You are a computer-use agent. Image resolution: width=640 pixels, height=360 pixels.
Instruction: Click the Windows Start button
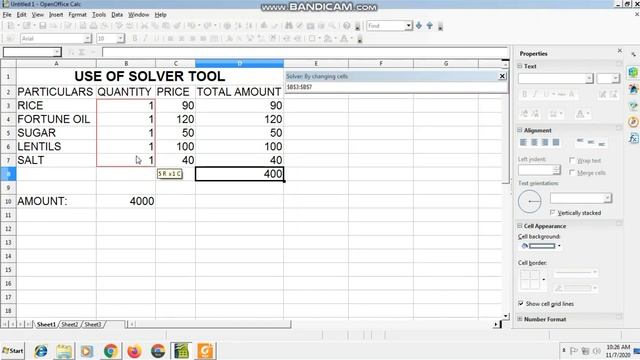pos(13,351)
